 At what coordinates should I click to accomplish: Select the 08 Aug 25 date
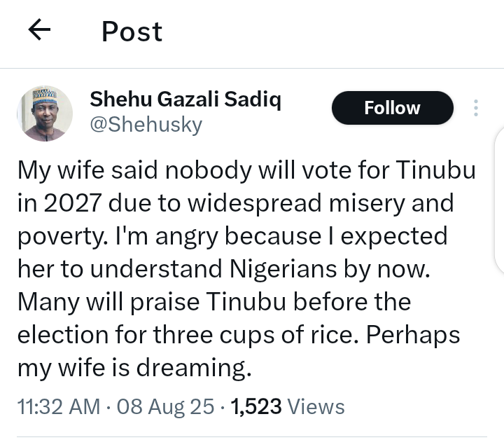166,406
